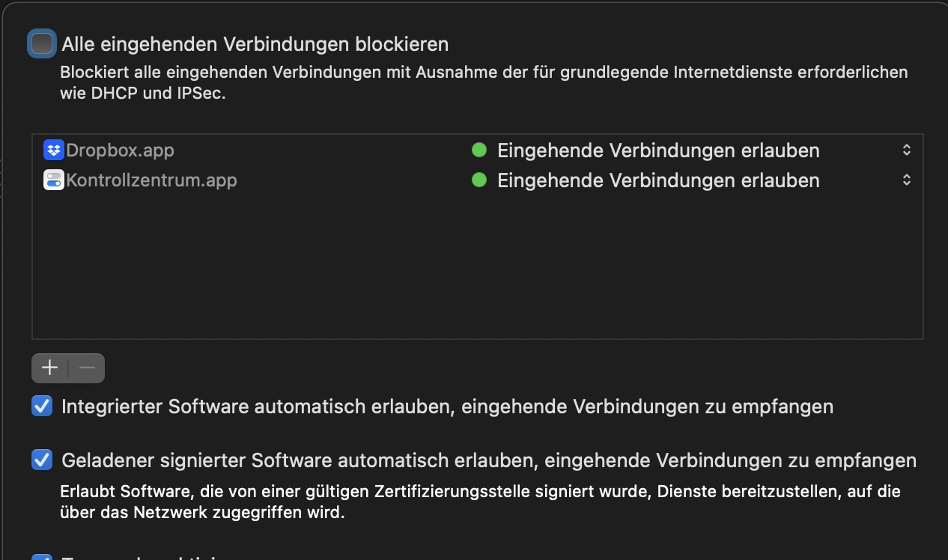
Task: Click the up/down chevrons in the Kontrollzentrum row
Action: (x=906, y=180)
